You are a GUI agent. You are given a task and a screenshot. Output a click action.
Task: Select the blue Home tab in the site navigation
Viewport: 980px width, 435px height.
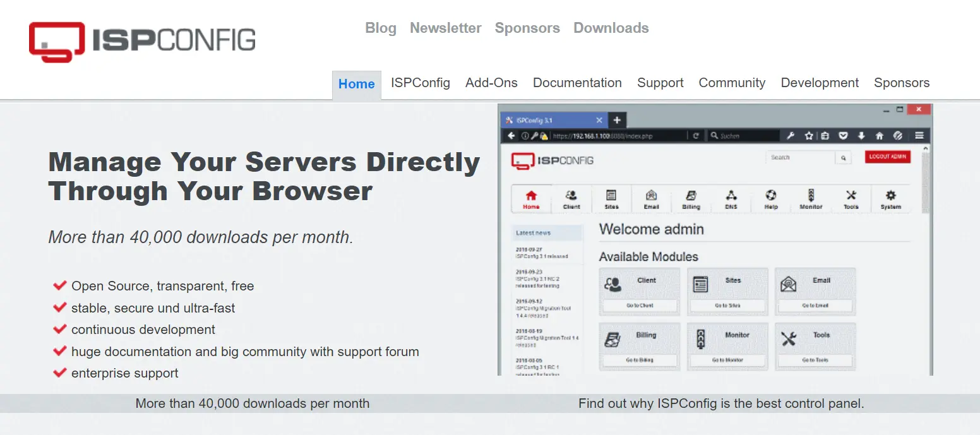pyautogui.click(x=357, y=84)
